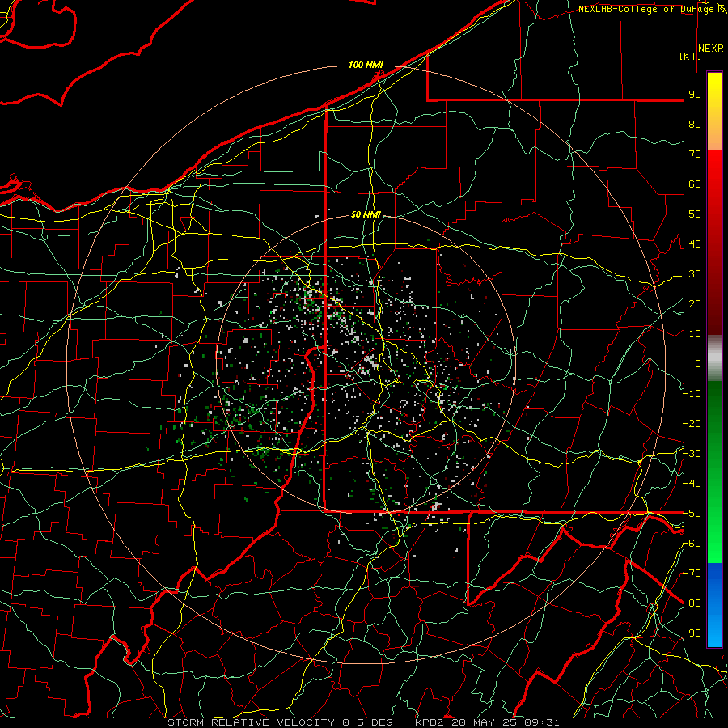Click the 30 value on the velocity scale

[x=695, y=274]
